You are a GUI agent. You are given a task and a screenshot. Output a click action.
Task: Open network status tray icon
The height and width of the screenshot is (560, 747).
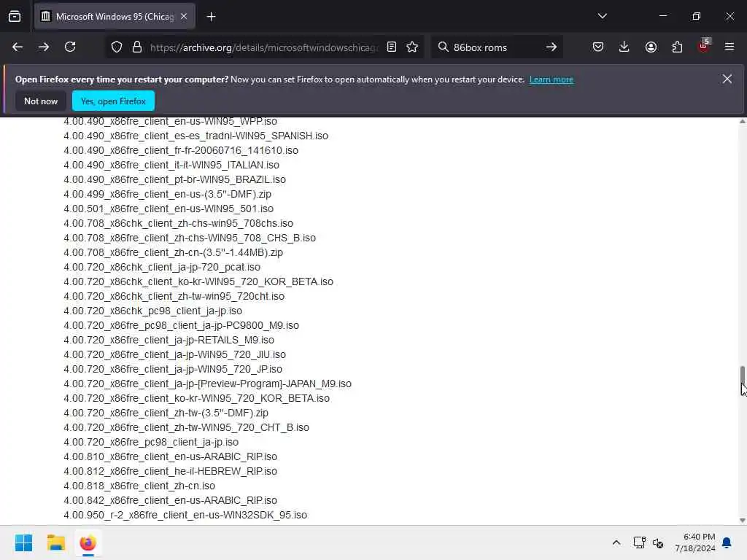pyautogui.click(x=639, y=542)
